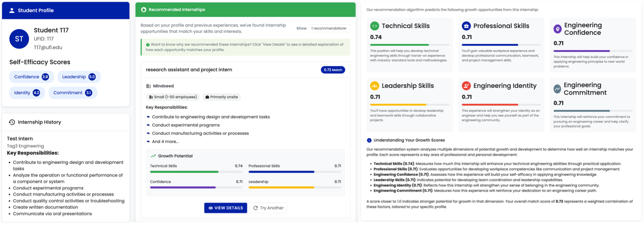Click the 0.72 Match badge

click(x=333, y=70)
